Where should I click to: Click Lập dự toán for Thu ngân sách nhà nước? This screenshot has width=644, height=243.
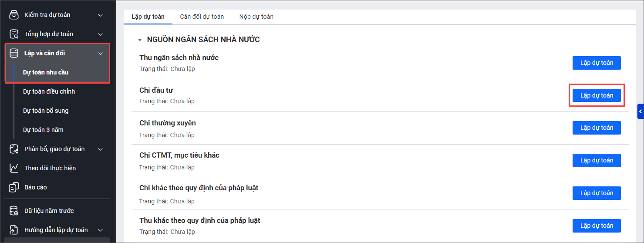click(596, 63)
